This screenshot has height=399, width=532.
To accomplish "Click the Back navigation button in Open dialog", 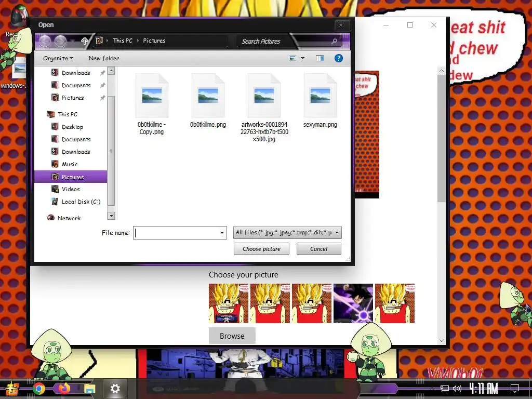I will click(45, 41).
